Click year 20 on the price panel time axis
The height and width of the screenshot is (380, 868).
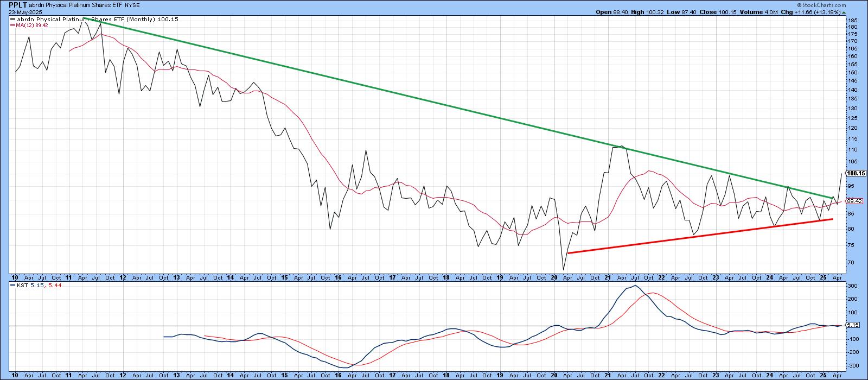point(553,277)
